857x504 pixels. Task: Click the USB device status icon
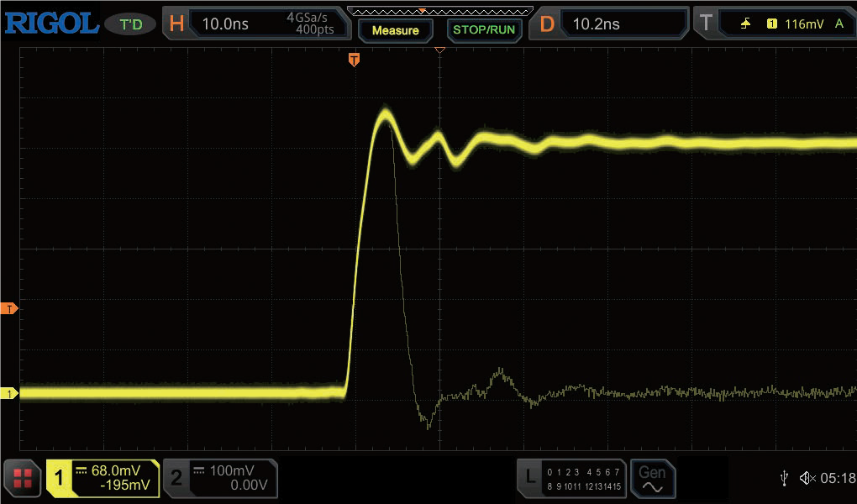(785, 478)
